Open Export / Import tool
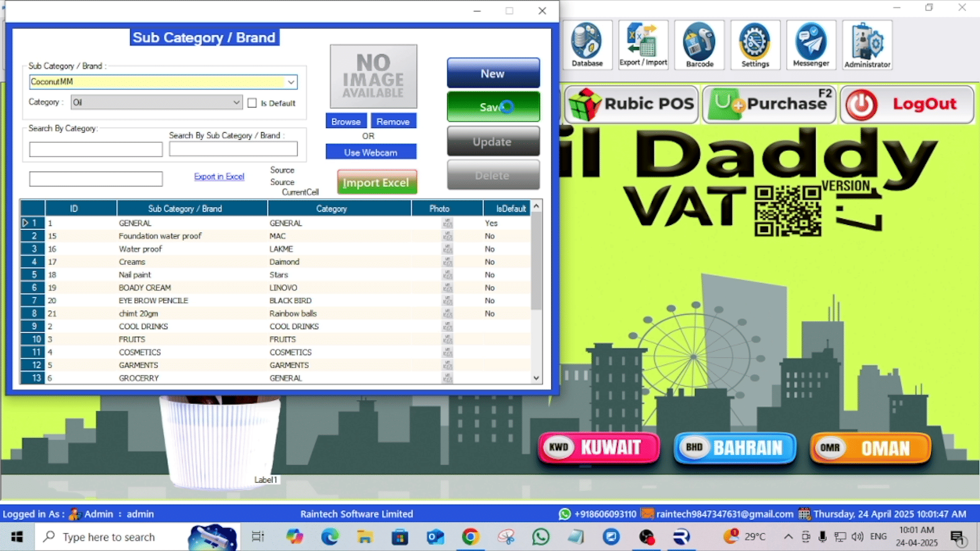This screenshot has width=980, height=551. [643, 45]
